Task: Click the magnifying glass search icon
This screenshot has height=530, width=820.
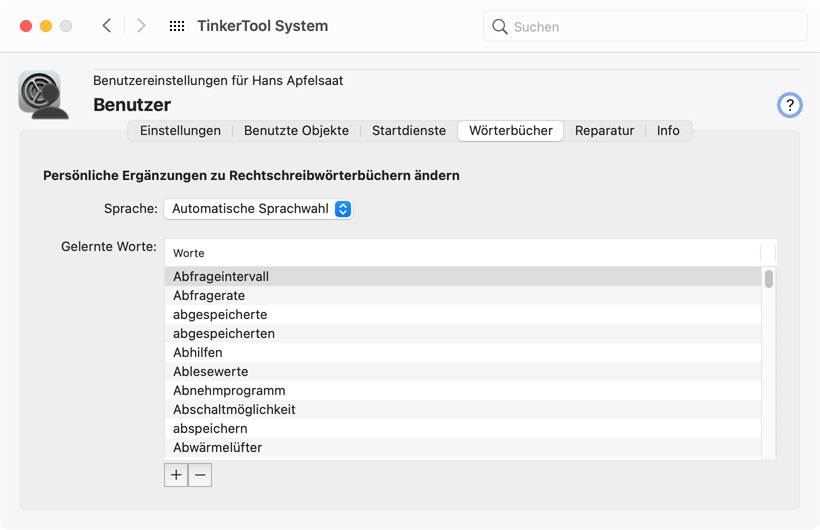Action: pyautogui.click(x=500, y=27)
